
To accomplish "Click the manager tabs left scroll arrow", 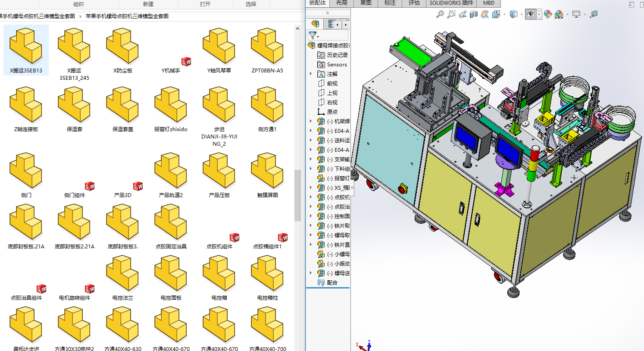I will click(x=338, y=25).
